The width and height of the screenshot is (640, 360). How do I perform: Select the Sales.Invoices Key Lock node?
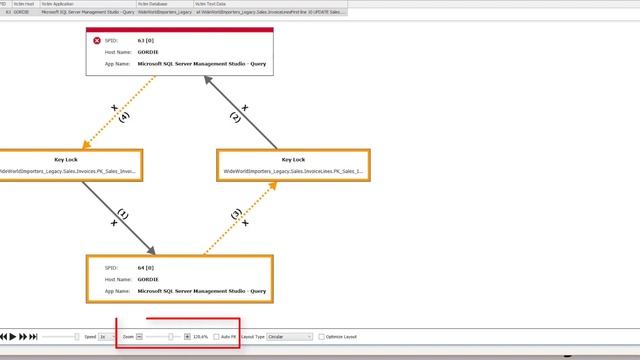click(x=70, y=165)
